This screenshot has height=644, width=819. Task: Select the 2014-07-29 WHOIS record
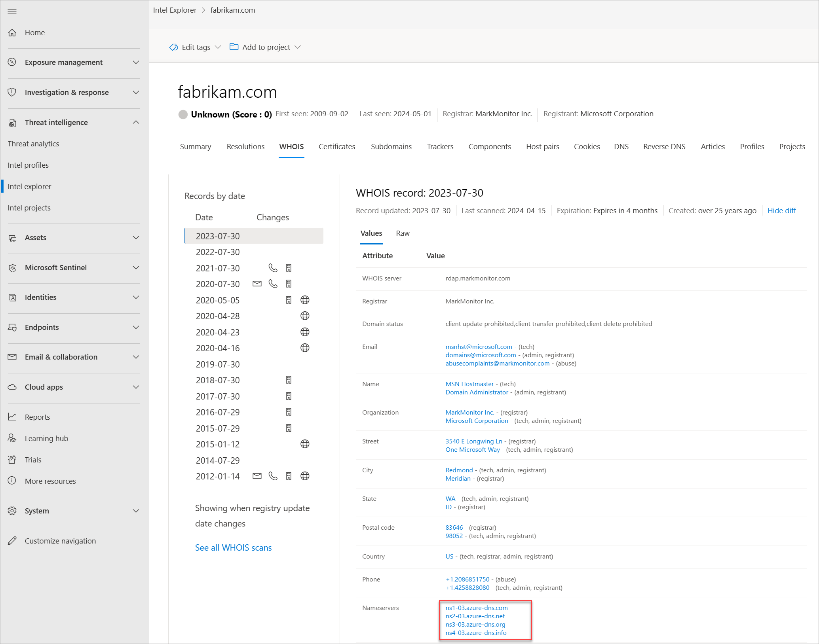pos(254,460)
